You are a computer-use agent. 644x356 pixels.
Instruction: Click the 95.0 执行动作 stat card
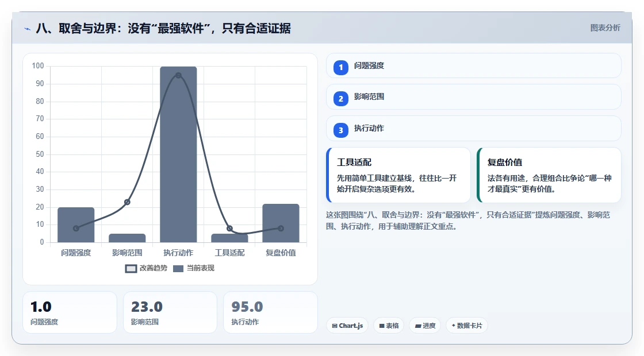[270, 312]
